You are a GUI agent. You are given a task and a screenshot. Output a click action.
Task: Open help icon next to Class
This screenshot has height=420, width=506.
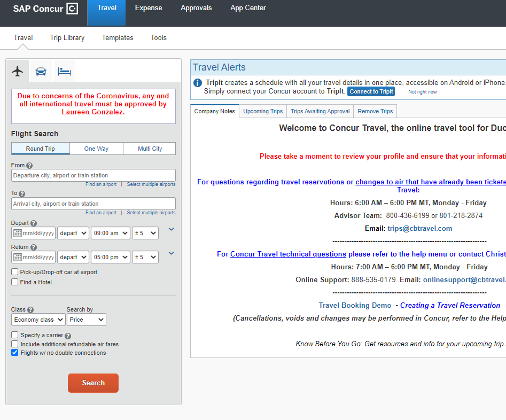coord(30,310)
